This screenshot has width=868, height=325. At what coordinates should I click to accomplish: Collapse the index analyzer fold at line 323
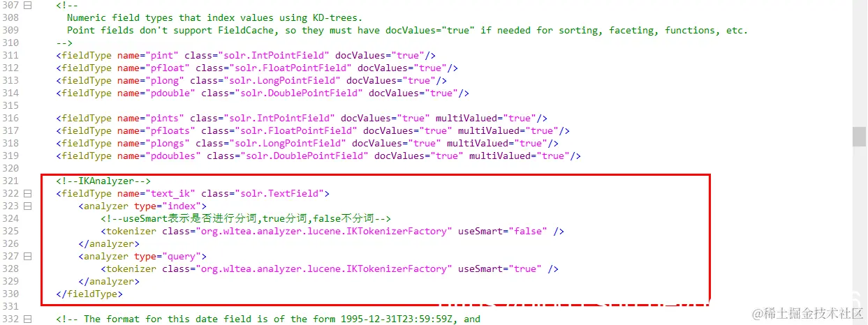[28, 206]
